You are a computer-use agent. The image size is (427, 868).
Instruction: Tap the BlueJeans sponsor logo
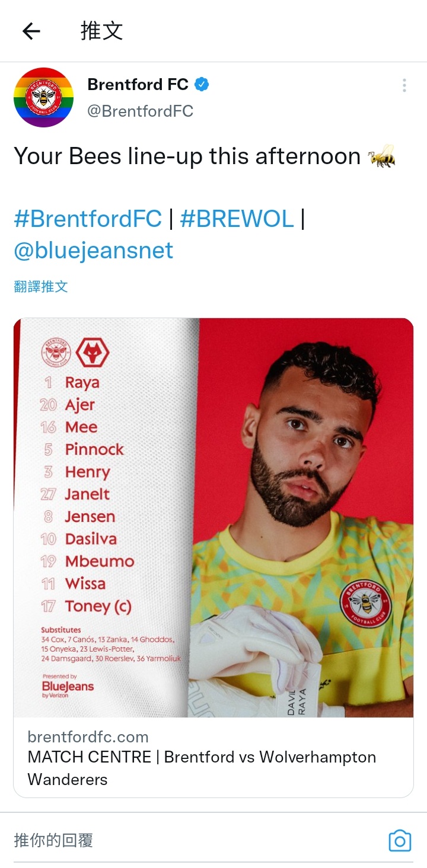(68, 686)
